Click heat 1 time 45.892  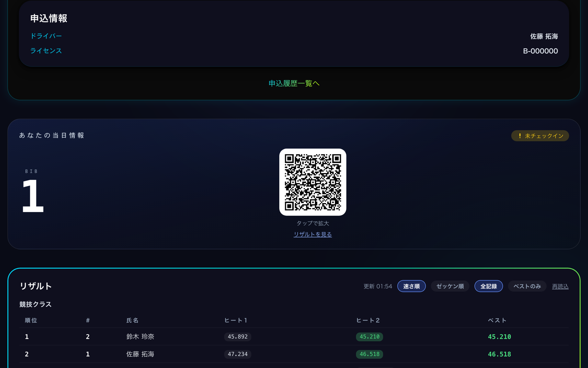[238, 337]
